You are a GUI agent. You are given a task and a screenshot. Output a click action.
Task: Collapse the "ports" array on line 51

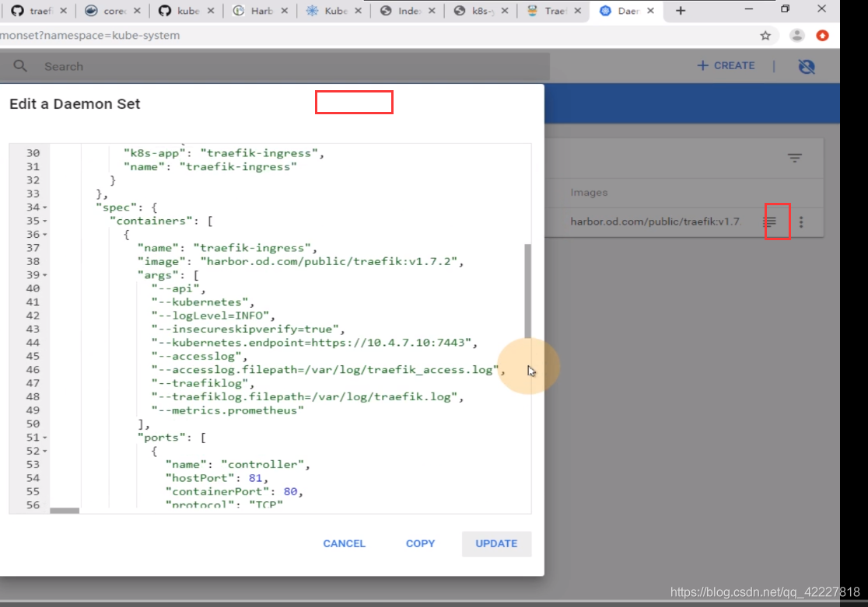[45, 438]
